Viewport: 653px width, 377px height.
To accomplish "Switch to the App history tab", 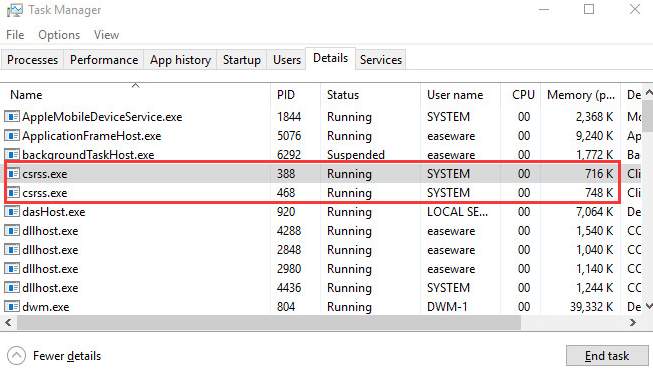I will (x=180, y=60).
